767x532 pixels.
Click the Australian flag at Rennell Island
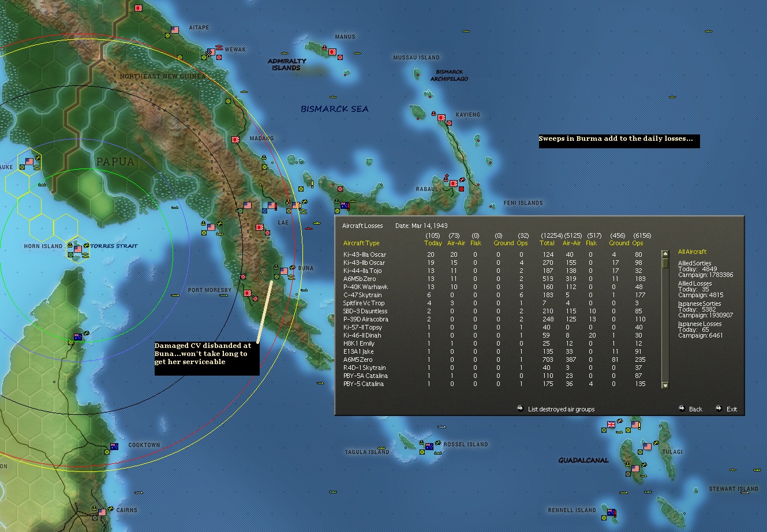611,512
